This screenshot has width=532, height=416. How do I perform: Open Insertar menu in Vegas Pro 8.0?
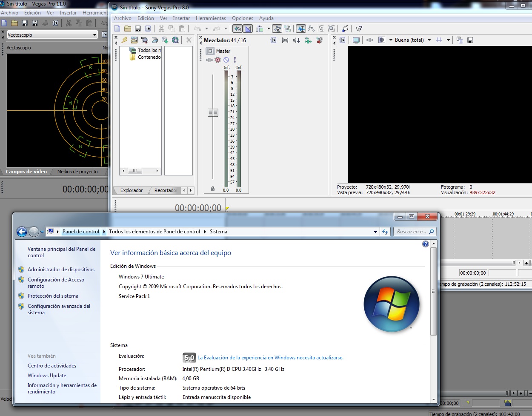click(x=181, y=18)
